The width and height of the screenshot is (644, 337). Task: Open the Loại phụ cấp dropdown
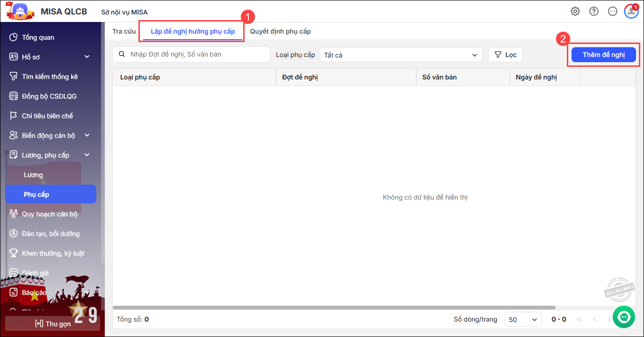coord(400,55)
